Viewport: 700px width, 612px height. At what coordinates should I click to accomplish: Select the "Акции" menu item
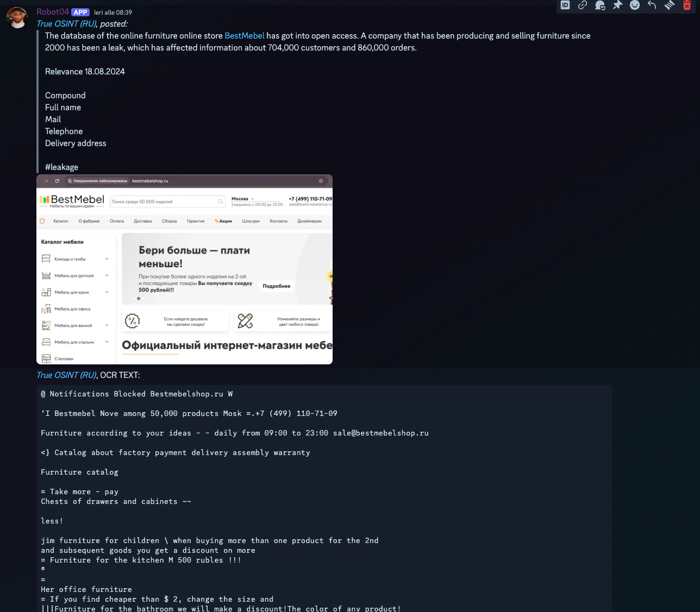(x=223, y=221)
